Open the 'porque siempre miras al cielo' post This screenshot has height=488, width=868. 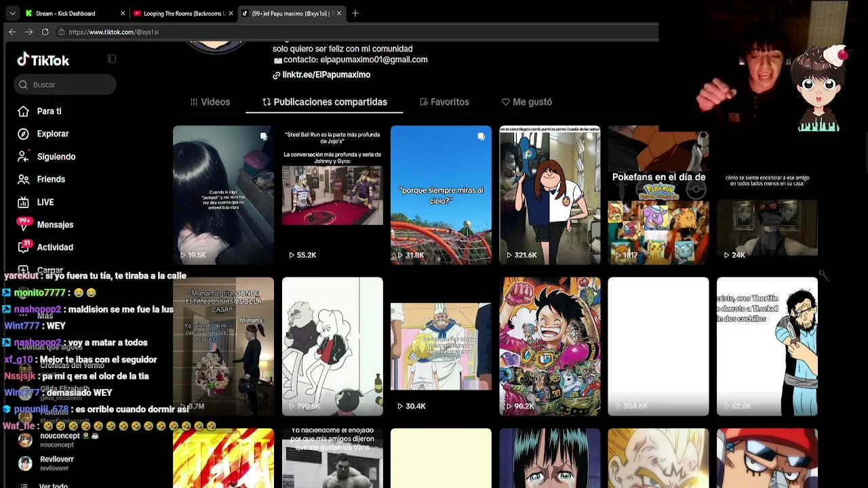click(441, 195)
